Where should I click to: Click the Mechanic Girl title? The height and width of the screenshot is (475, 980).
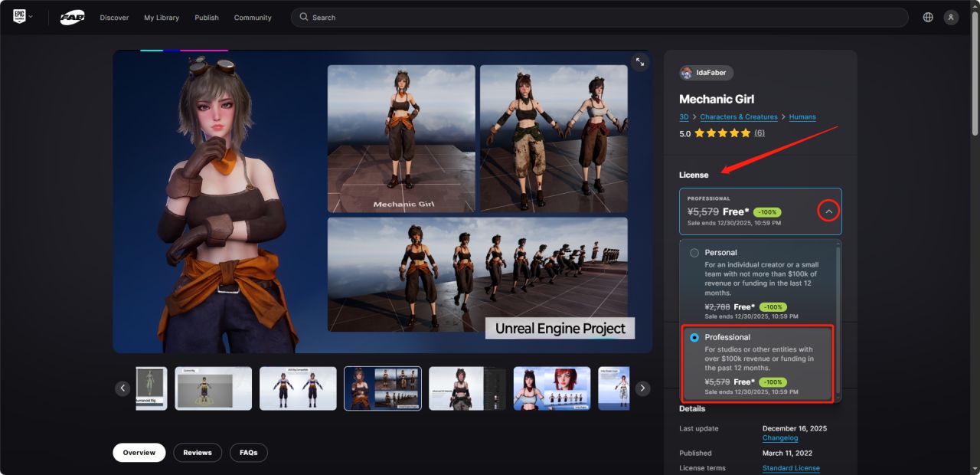click(x=717, y=99)
